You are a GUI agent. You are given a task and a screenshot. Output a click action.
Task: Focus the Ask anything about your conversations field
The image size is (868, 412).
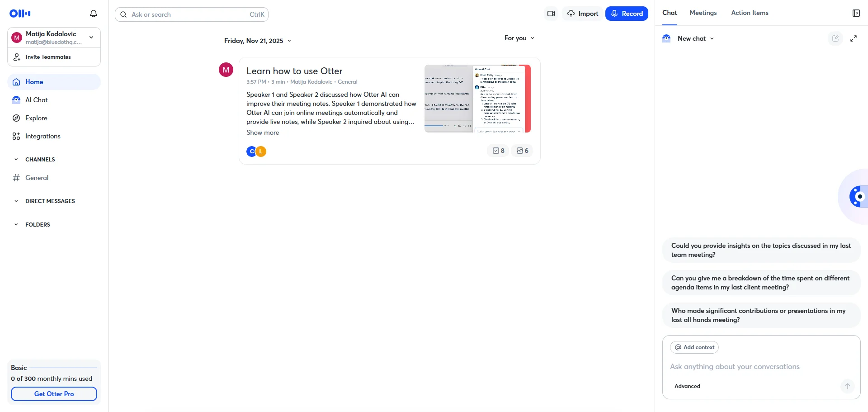761,367
